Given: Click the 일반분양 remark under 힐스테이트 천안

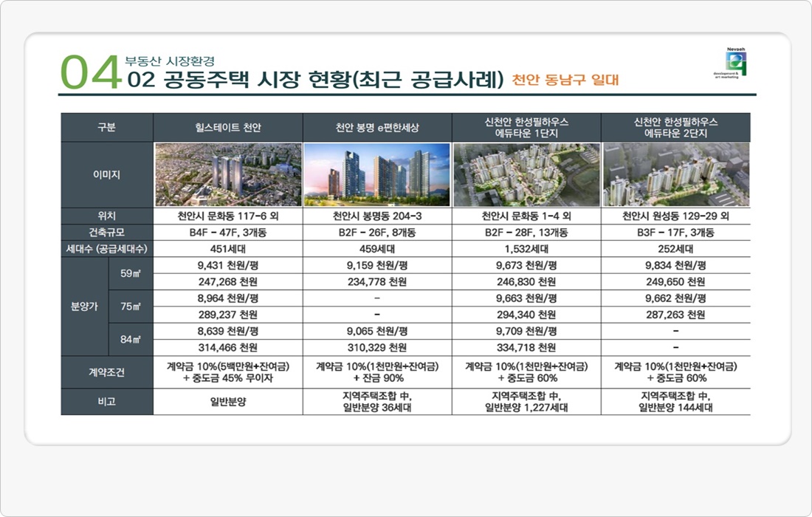Looking at the screenshot, I should point(228,402).
